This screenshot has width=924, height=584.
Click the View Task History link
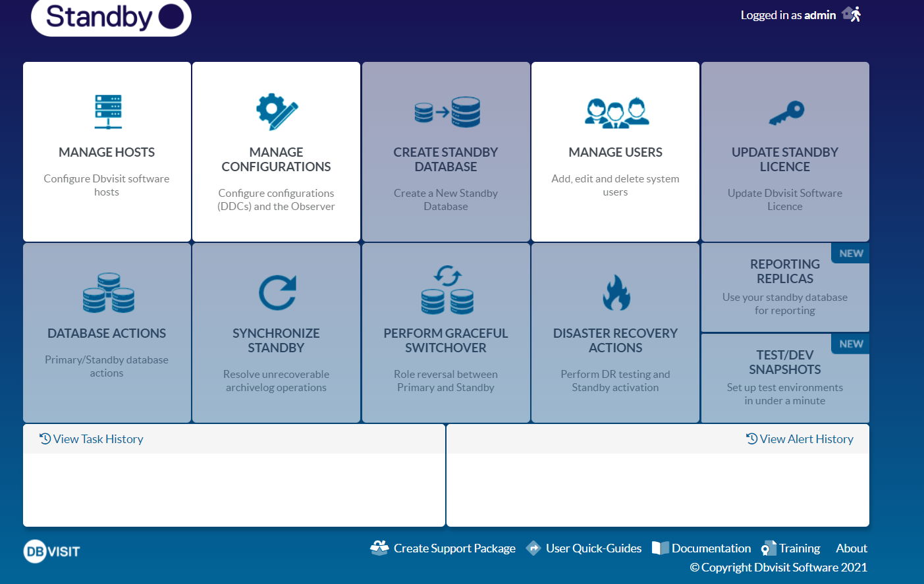pyautogui.click(x=98, y=439)
